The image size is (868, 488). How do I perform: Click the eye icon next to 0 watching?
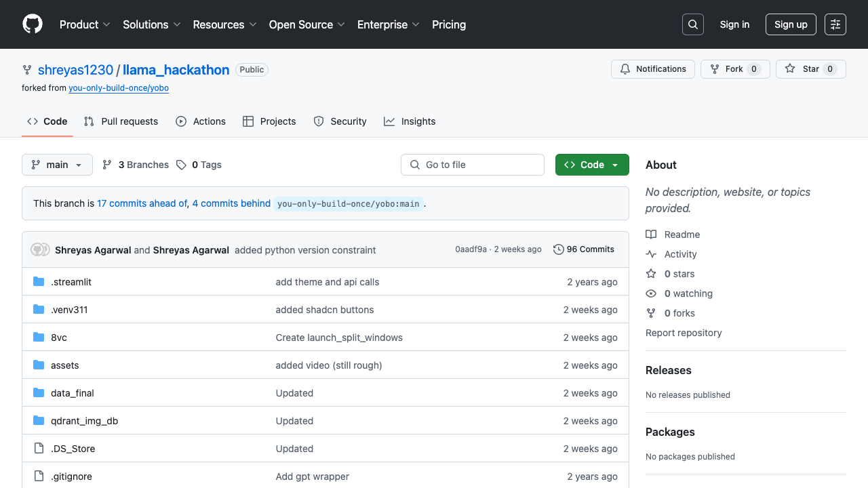tap(651, 293)
